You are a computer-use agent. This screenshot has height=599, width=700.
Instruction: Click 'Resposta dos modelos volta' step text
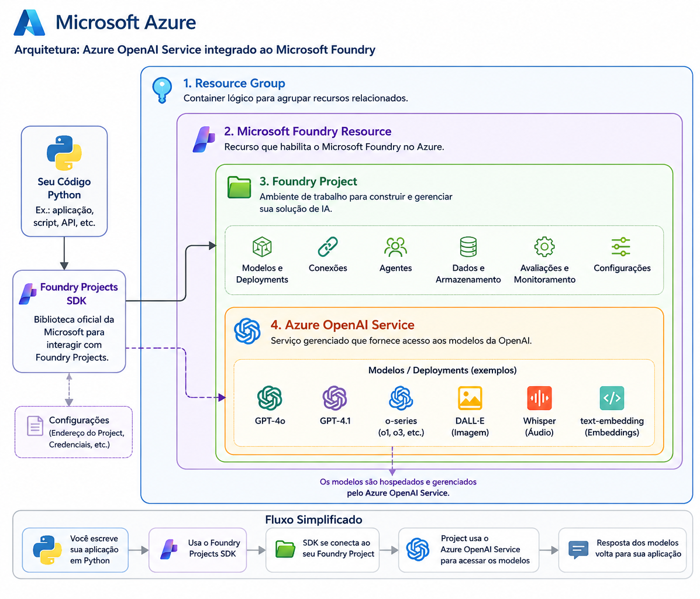(639, 548)
